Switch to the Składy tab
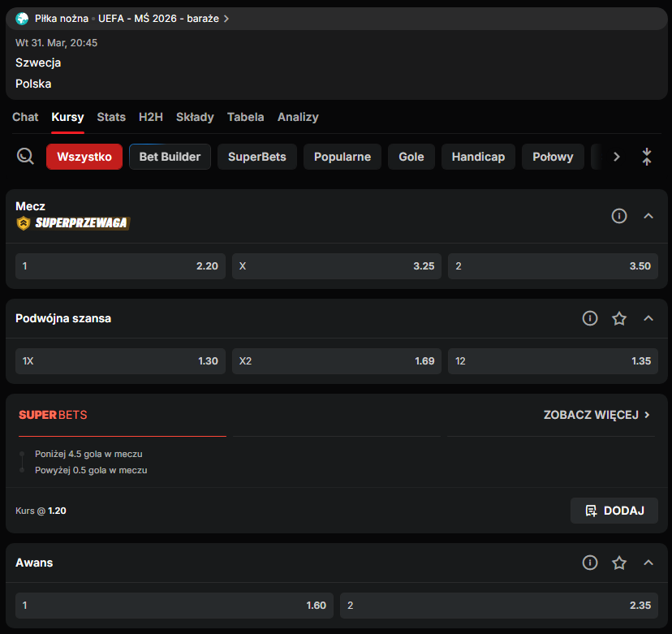This screenshot has width=672, height=634. 195,117
